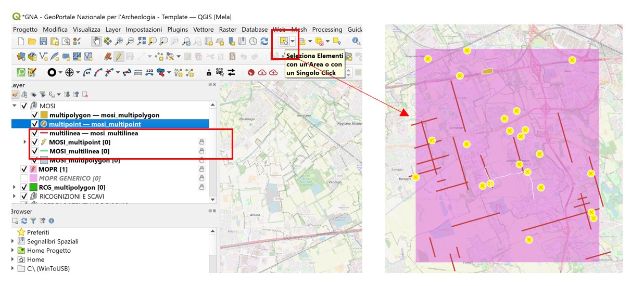The width and height of the screenshot is (644, 286).
Task: Click the Zoom In magnifier tool
Action: tap(119, 41)
